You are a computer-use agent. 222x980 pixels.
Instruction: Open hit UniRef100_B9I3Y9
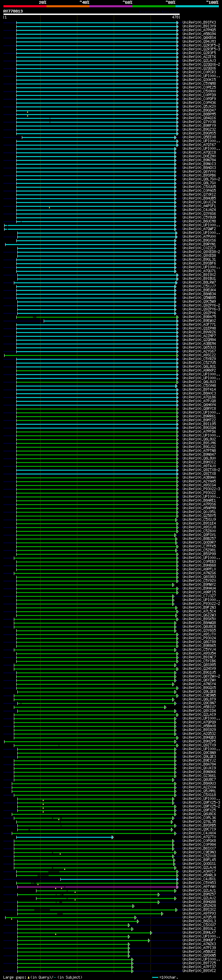point(199,26)
